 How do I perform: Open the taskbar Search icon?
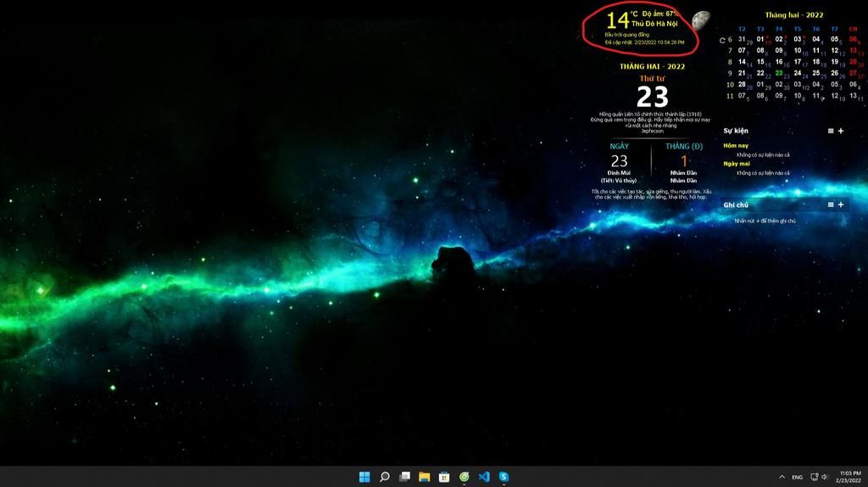coord(384,477)
